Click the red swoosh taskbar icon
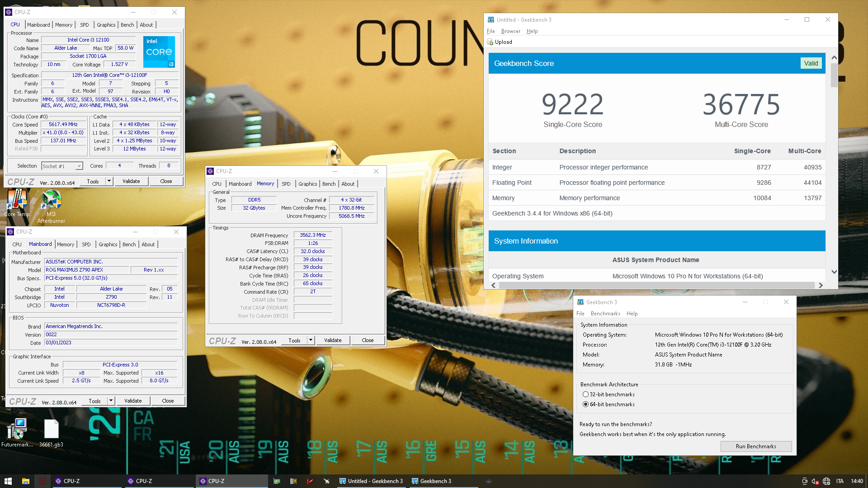Screen dimensions: 868x488 (x=310, y=481)
